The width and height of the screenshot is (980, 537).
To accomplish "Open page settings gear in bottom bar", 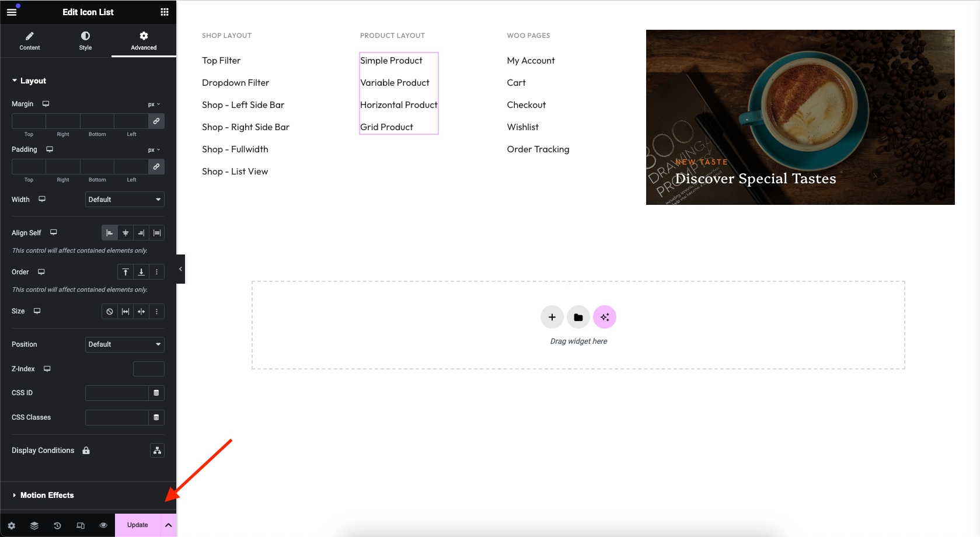I will 12,525.
